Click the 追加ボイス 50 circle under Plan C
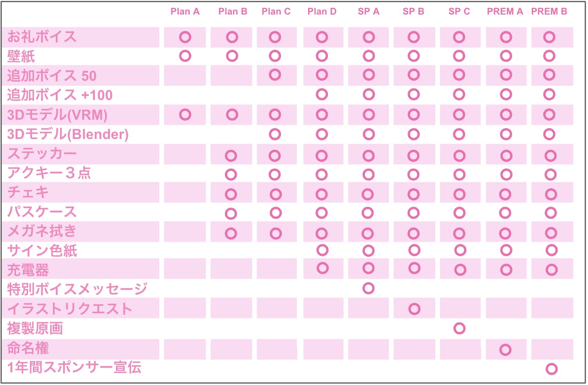Screen dimensions: 588x385 (x=275, y=74)
